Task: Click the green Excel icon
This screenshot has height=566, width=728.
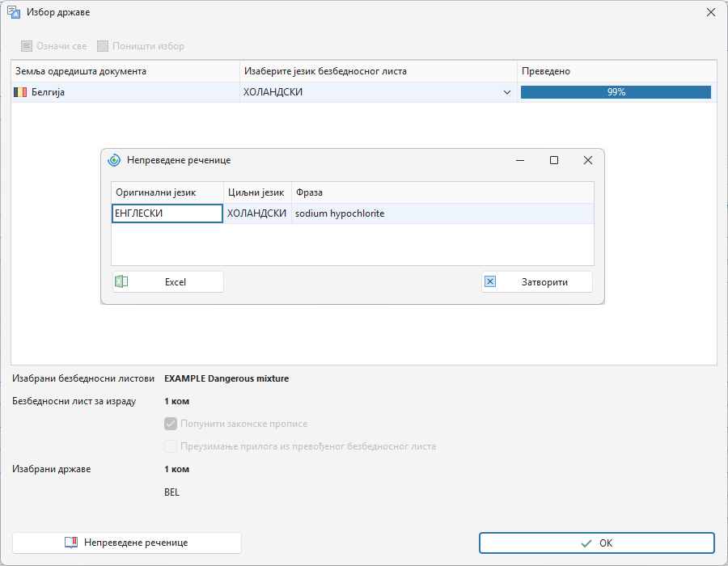Action: 121,281
